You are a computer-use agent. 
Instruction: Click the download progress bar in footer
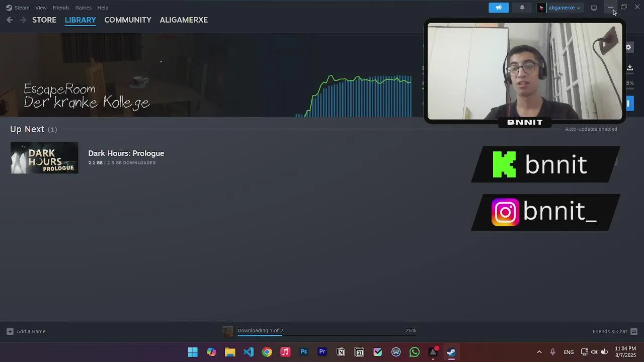pos(327,335)
